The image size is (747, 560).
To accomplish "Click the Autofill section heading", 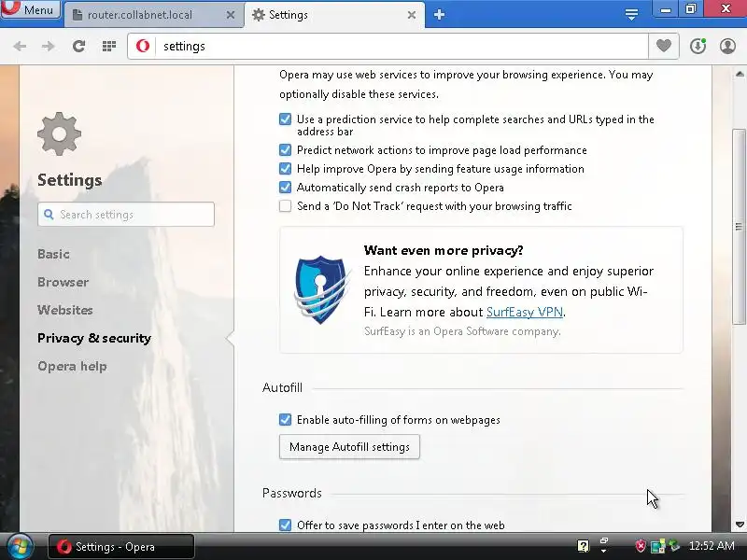I will coord(282,387).
